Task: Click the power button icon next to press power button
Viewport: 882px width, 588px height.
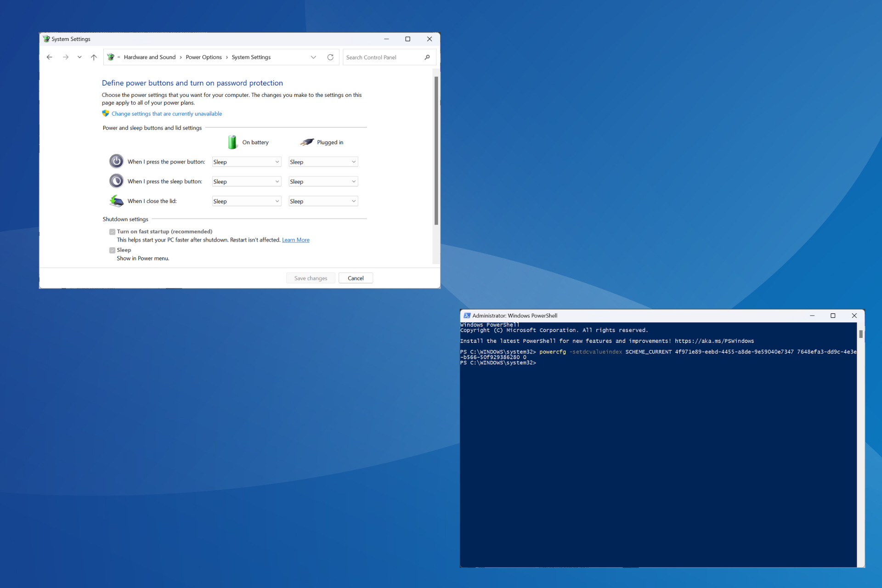Action: (116, 162)
